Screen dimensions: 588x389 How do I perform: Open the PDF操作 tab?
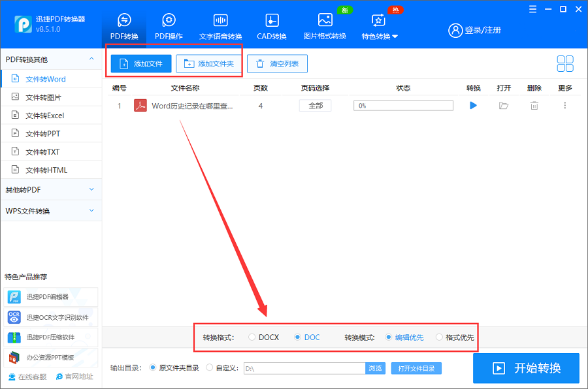coord(169,27)
